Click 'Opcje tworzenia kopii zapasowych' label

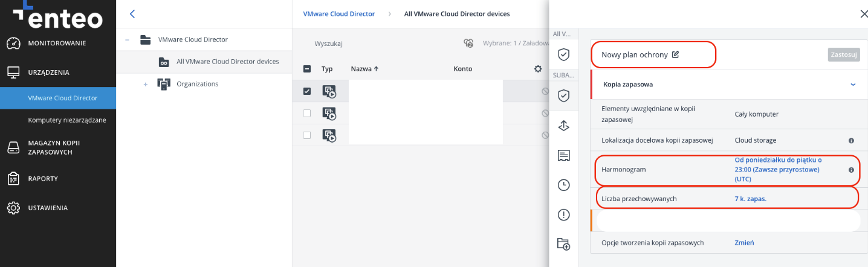653,243
